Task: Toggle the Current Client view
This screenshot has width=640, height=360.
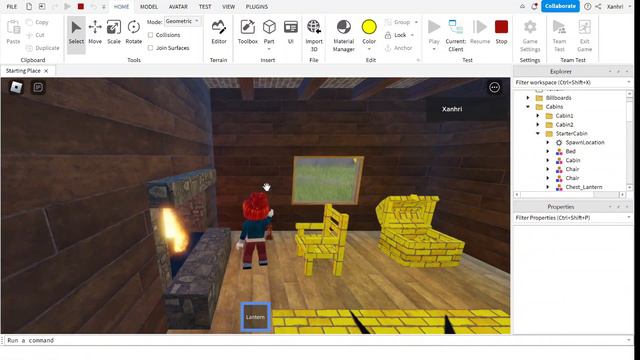Action: (x=456, y=36)
